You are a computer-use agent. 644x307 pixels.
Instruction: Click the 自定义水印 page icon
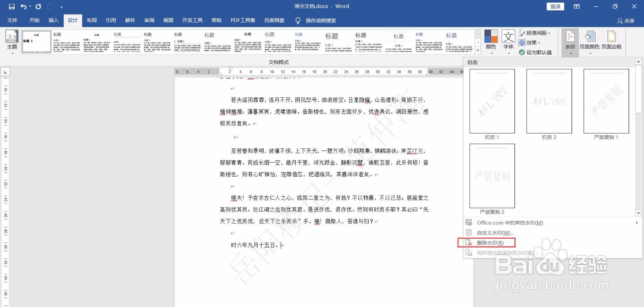(x=469, y=233)
